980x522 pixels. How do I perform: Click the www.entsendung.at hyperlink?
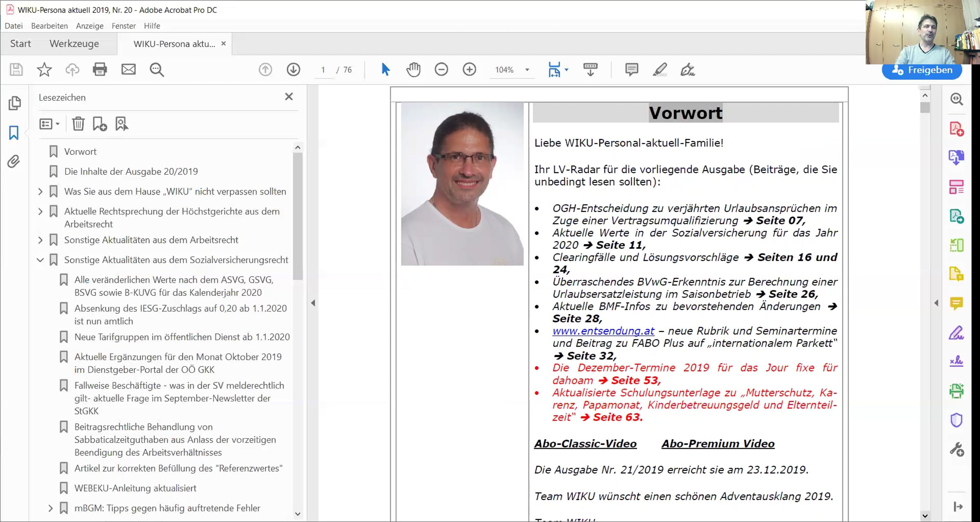[x=604, y=331]
